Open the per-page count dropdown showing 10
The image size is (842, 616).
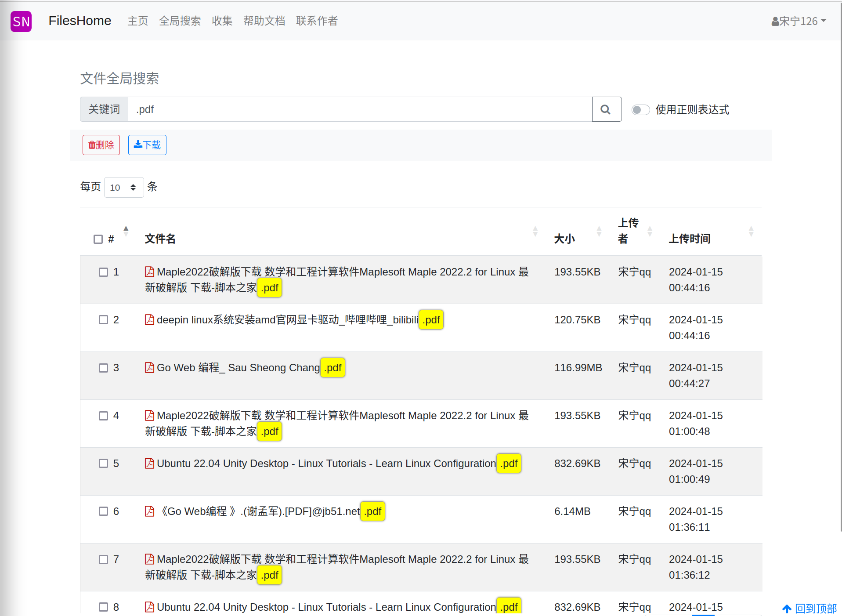(x=123, y=188)
